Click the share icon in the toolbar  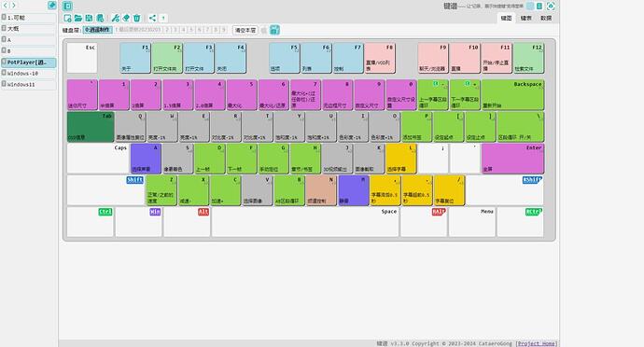[x=152, y=18]
